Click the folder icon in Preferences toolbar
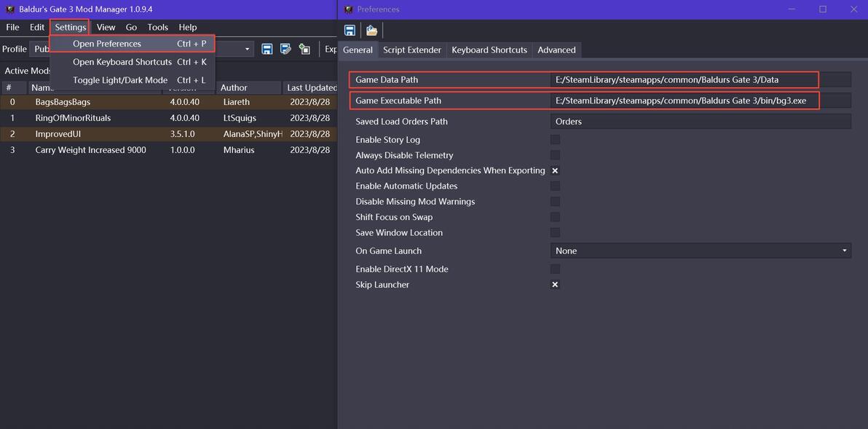The image size is (868, 429). [x=371, y=30]
